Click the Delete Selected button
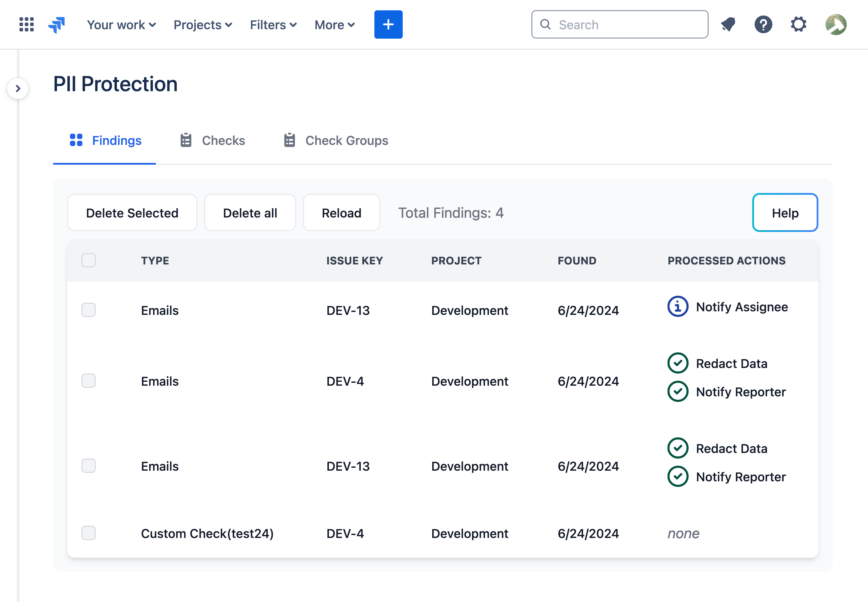The width and height of the screenshot is (868, 602). coord(132,213)
